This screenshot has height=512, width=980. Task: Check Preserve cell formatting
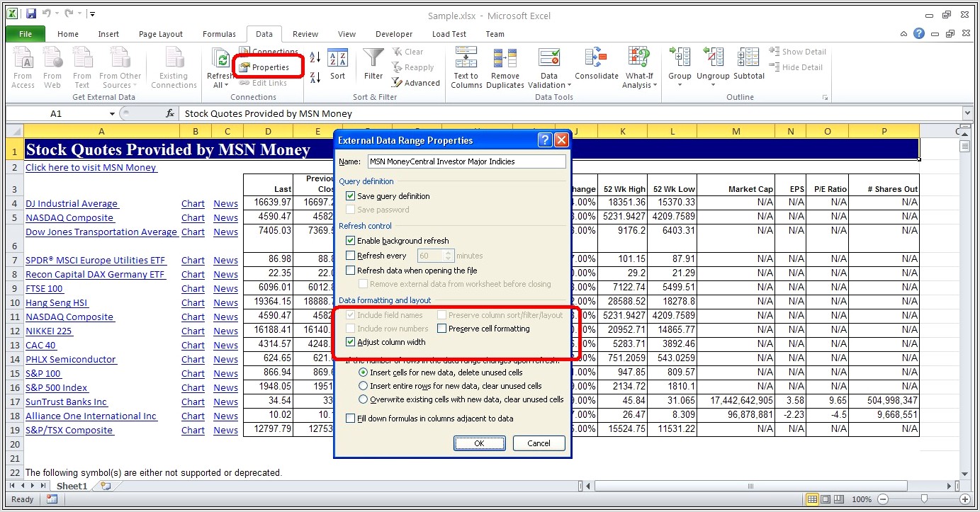point(442,329)
